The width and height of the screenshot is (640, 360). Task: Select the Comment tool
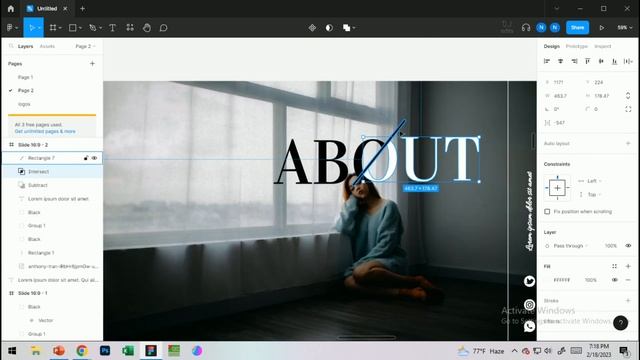coord(164,28)
